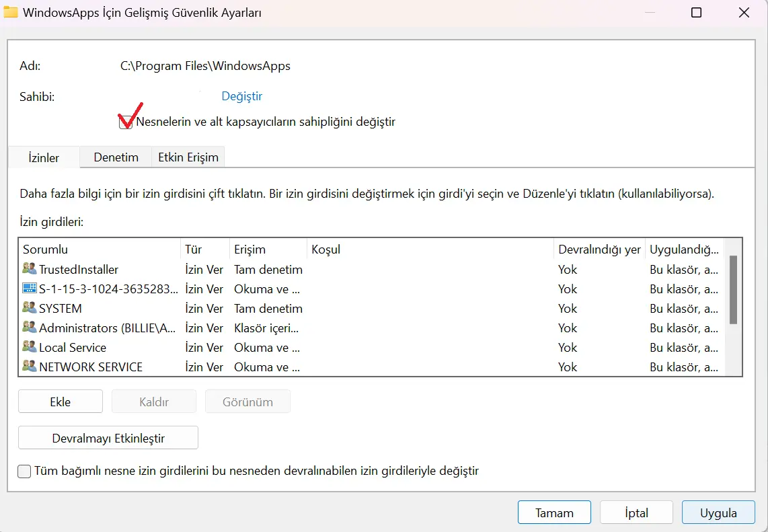The image size is (768, 532).
Task: Sort by the Sorumlu column header
Action: click(x=100, y=250)
